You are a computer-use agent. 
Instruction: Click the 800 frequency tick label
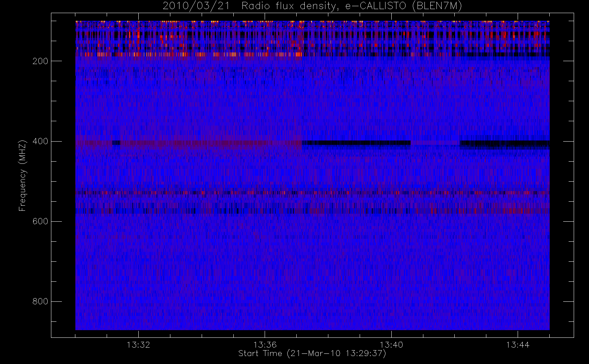(x=40, y=301)
